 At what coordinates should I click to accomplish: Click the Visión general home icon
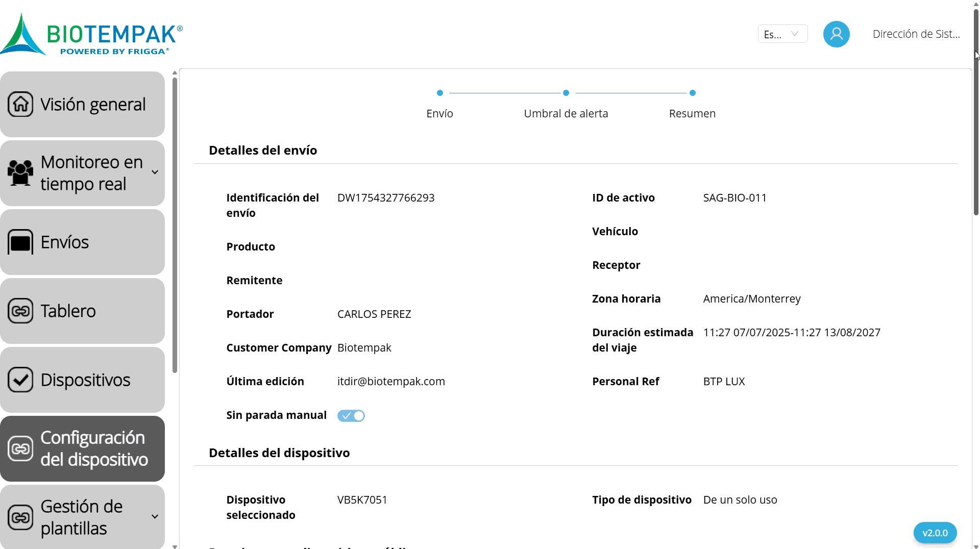(20, 104)
